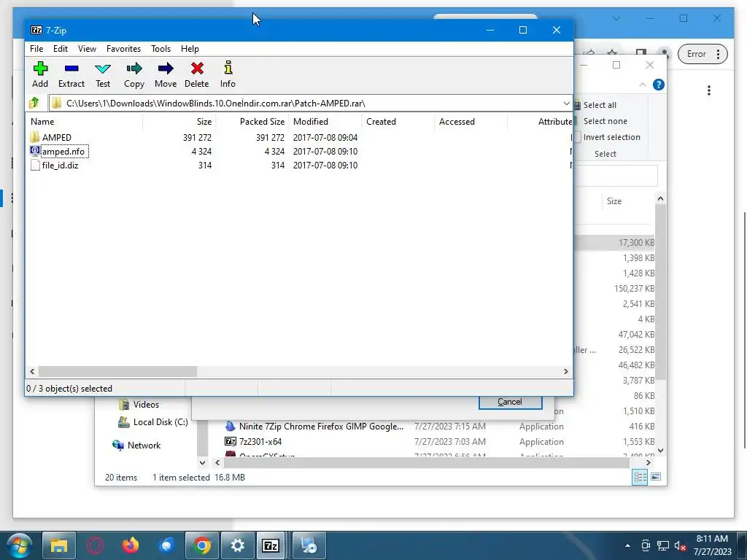Viewport: 747px width, 560px height.
Task: Show hidden tray icons arrow
Action: click(x=627, y=545)
